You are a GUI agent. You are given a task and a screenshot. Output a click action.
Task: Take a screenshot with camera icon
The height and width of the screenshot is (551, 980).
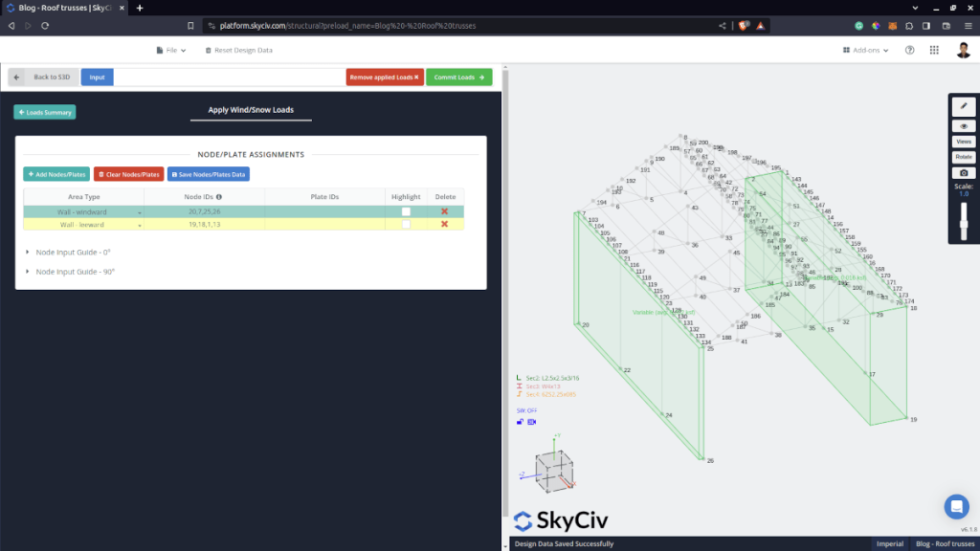(964, 172)
